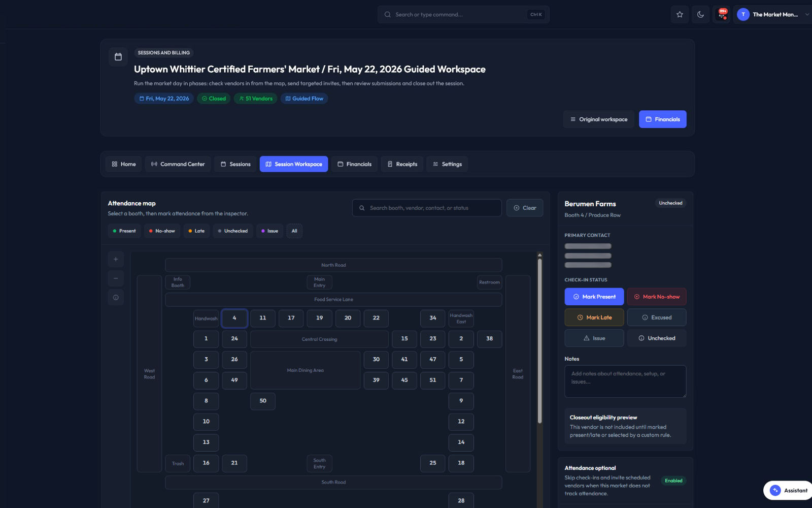The height and width of the screenshot is (508, 812).
Task: Click the calendar icon beside page title
Action: 118,57
